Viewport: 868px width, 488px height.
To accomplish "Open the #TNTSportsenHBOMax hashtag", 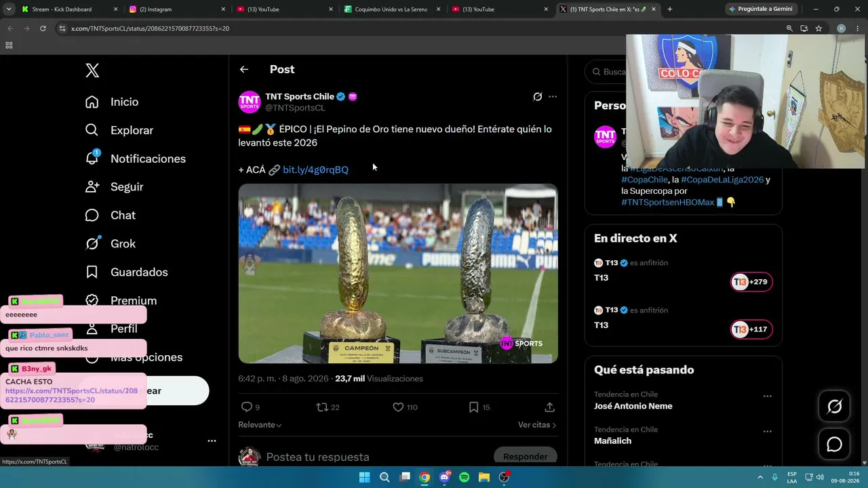I will pyautogui.click(x=668, y=202).
